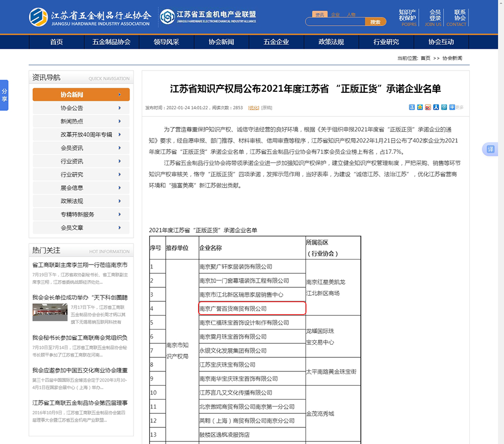Switch search category to 企业

click(x=335, y=15)
